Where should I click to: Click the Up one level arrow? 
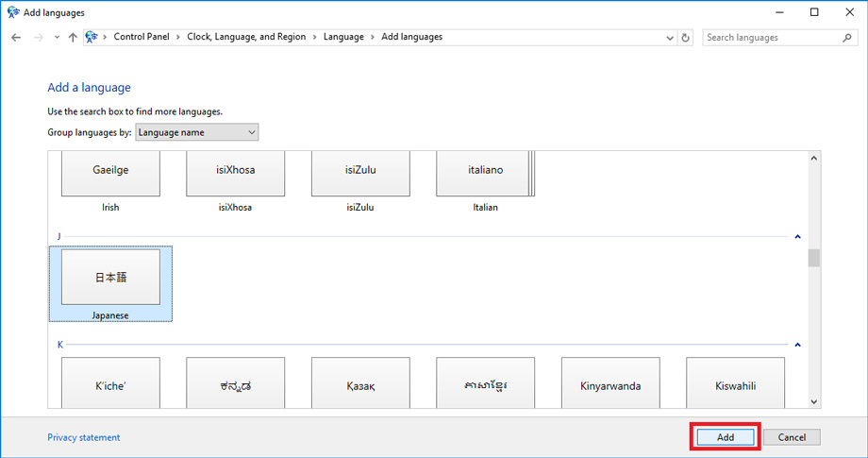[x=73, y=38]
